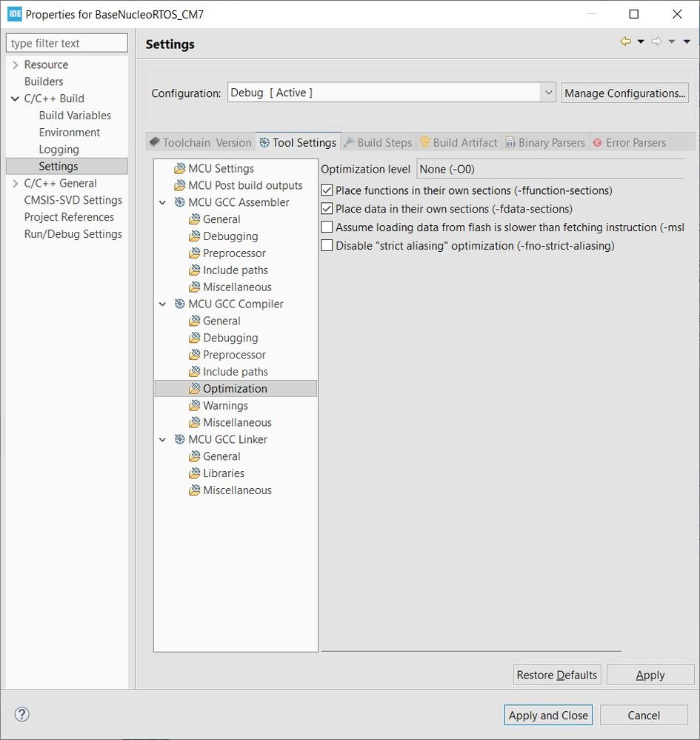Click the MCU Settings tool icon
Image resolution: width=700 pixels, height=740 pixels.
(x=179, y=168)
